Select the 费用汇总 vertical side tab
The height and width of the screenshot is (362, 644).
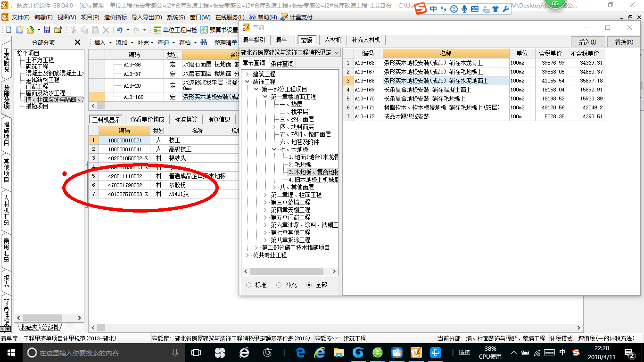click(6, 250)
